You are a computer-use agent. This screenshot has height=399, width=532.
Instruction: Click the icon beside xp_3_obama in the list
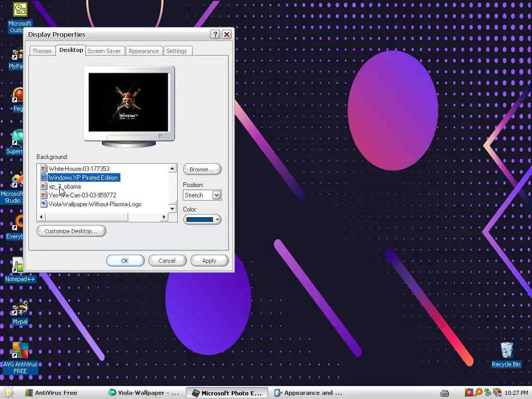pyautogui.click(x=44, y=187)
